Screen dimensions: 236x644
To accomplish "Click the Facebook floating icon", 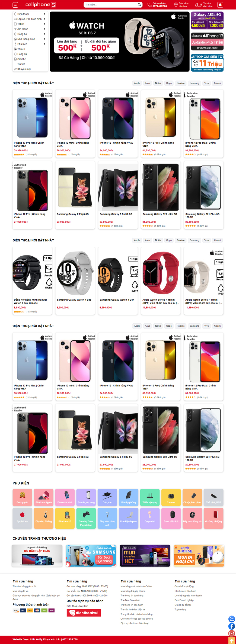I will pos(232,626).
